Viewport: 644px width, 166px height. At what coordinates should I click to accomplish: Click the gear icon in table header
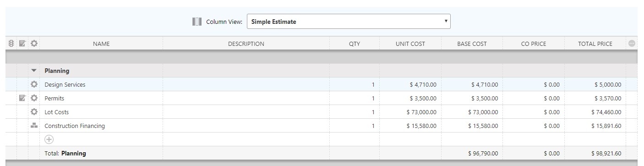pyautogui.click(x=34, y=44)
